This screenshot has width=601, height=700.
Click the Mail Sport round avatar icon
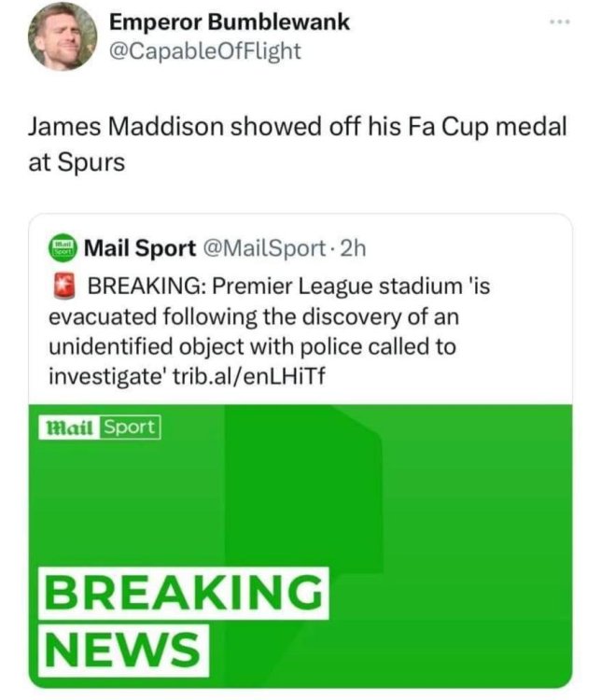[x=63, y=247]
